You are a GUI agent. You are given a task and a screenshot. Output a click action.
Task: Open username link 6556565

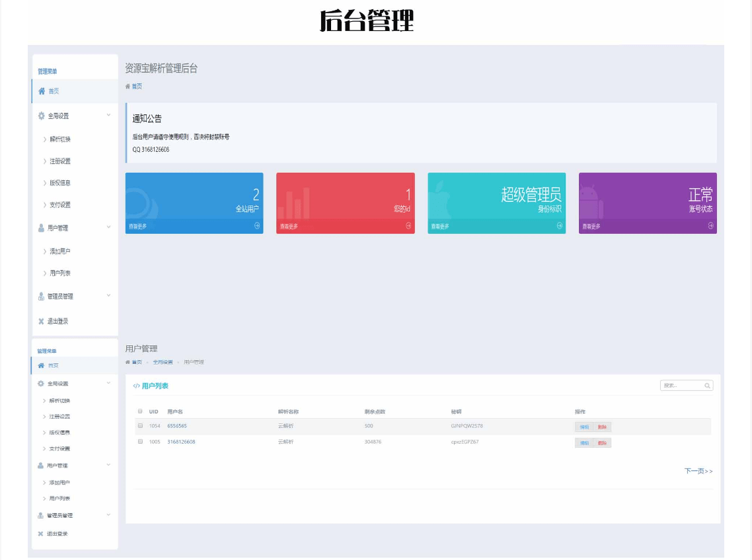[x=177, y=426]
